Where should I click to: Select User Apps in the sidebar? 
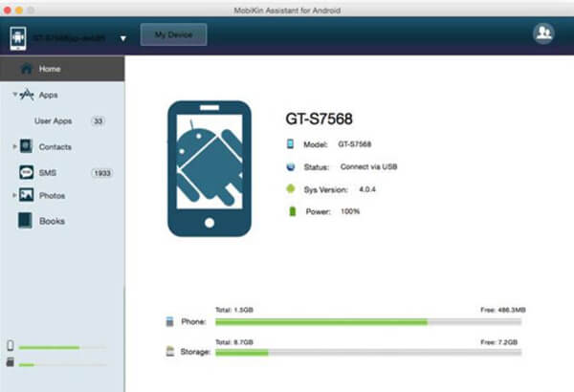pos(55,121)
